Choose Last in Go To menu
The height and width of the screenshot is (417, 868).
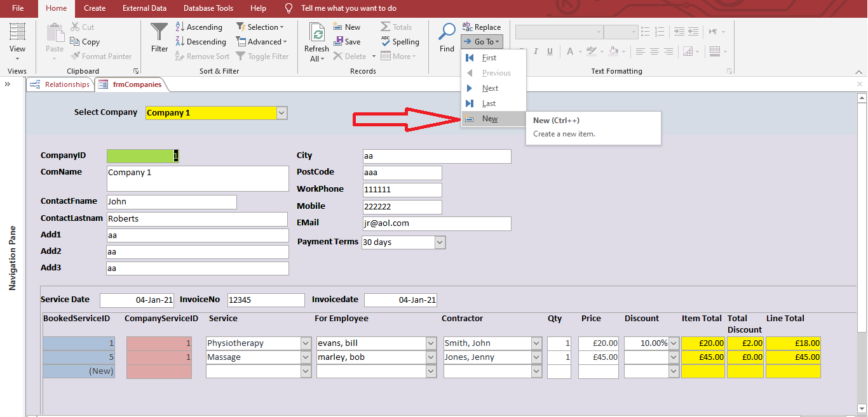[489, 104]
